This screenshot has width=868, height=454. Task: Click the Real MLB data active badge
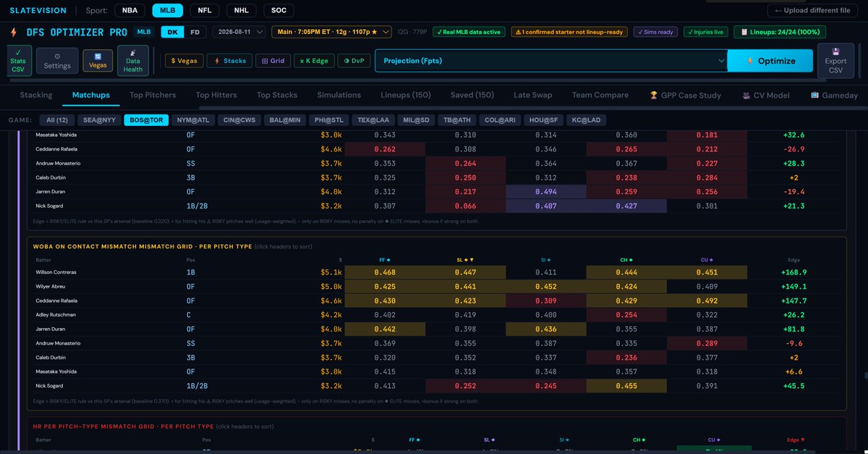coord(469,32)
